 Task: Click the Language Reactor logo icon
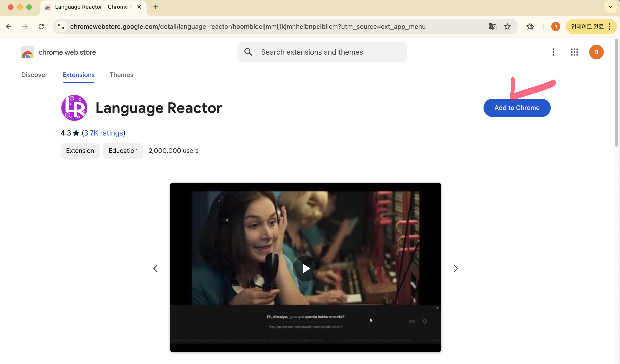click(74, 108)
